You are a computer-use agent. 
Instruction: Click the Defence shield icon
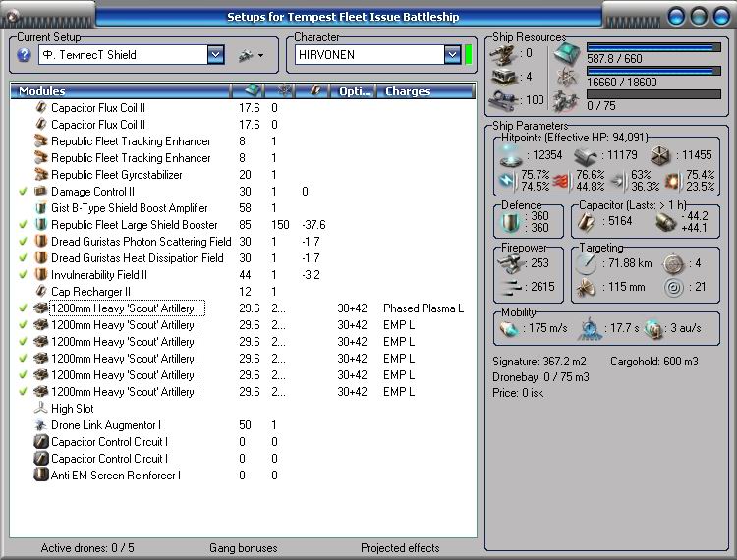tap(510, 222)
